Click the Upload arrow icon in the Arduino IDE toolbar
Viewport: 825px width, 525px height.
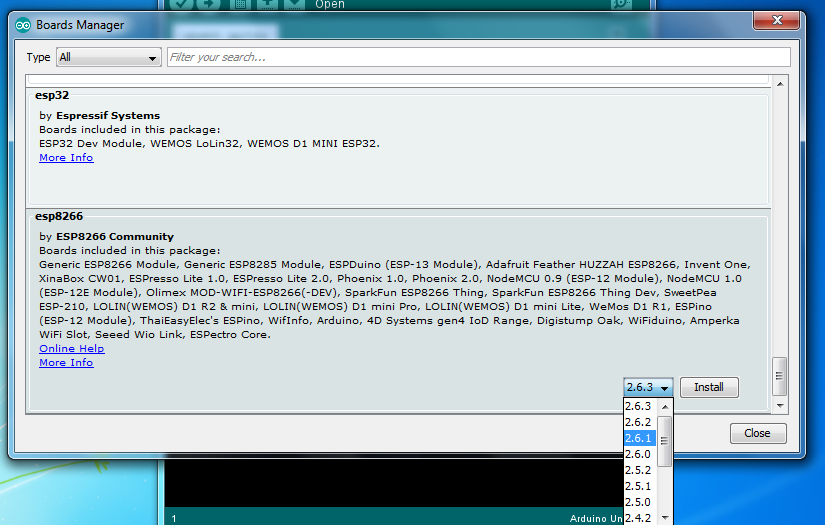tap(209, 4)
